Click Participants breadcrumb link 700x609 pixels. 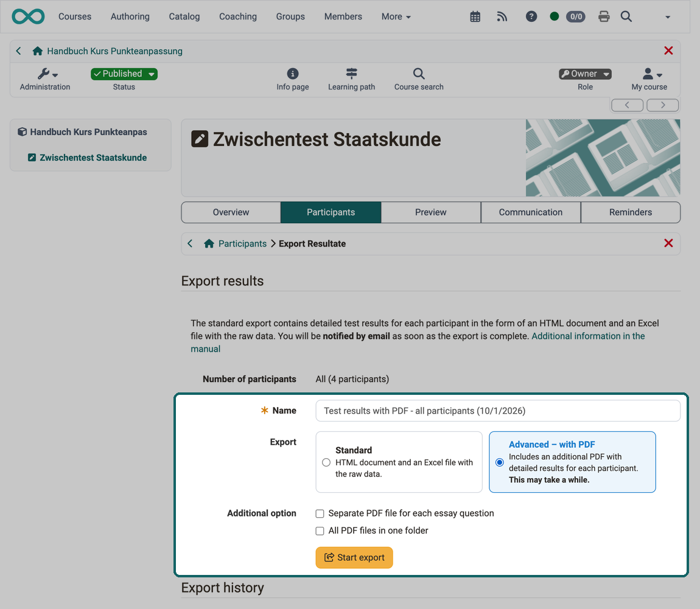click(x=242, y=243)
